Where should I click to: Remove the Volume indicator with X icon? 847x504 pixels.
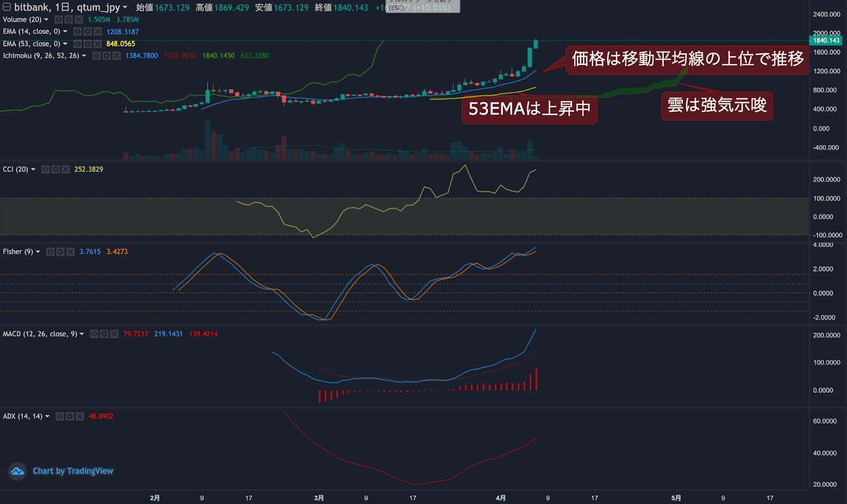tap(78, 20)
